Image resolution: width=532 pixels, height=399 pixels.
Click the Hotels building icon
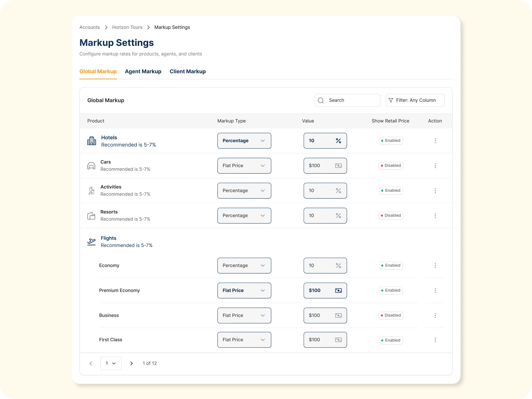click(x=91, y=141)
